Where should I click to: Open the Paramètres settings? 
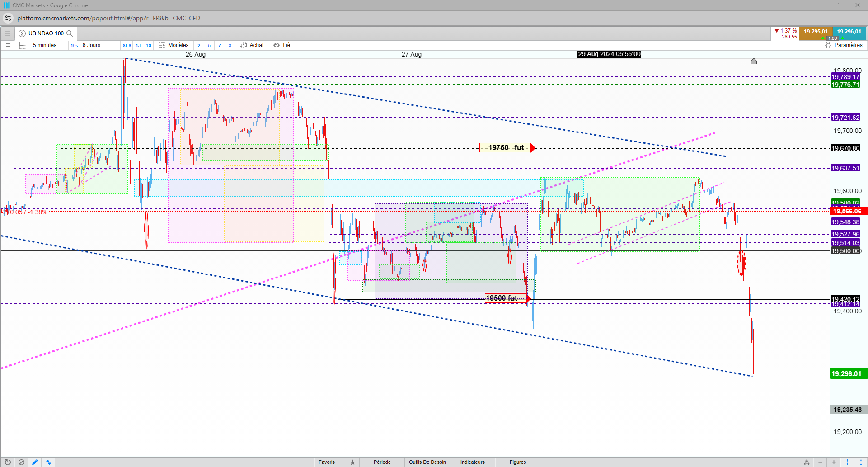(844, 45)
